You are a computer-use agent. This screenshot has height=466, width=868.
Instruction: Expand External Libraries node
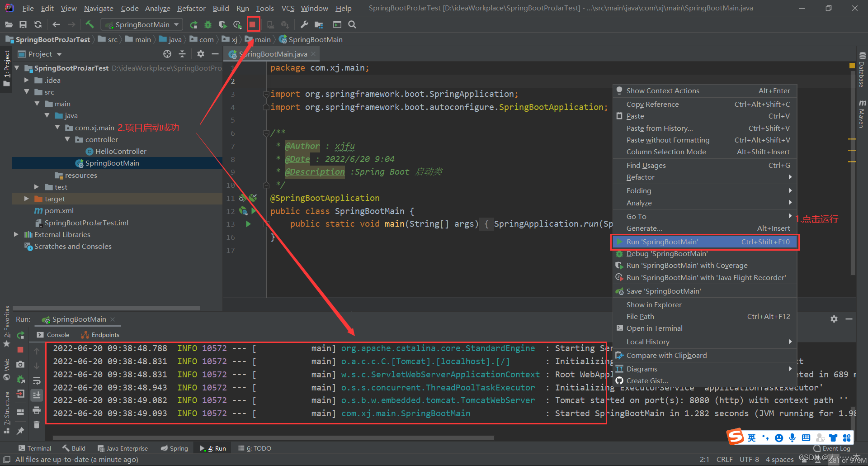16,234
